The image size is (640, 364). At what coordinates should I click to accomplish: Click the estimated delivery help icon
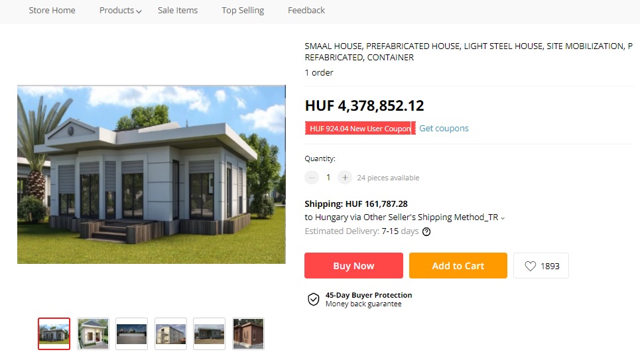click(x=426, y=232)
